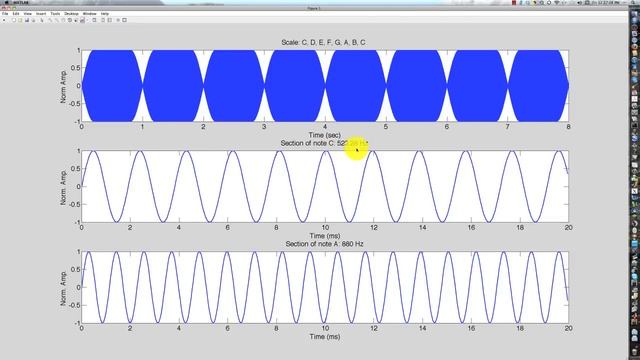This screenshot has height=360, width=640.
Task: Open the Tools menu
Action: (55, 13)
